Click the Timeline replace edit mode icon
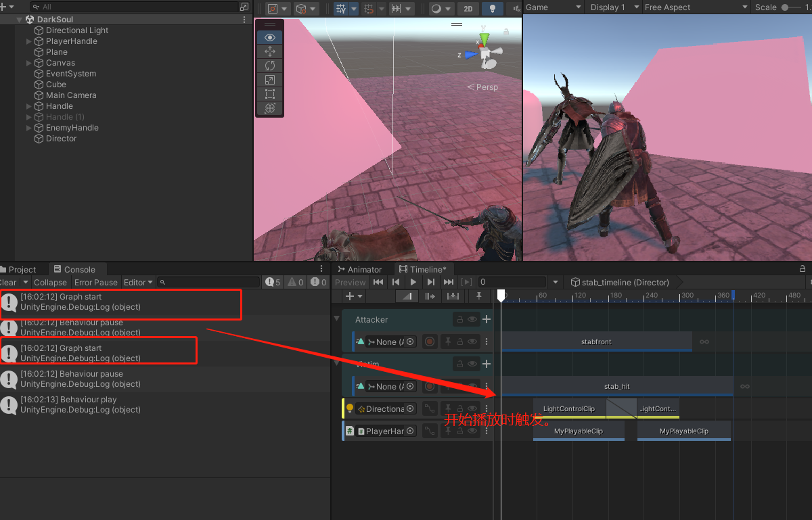Image resolution: width=812 pixels, height=520 pixels. click(x=453, y=296)
